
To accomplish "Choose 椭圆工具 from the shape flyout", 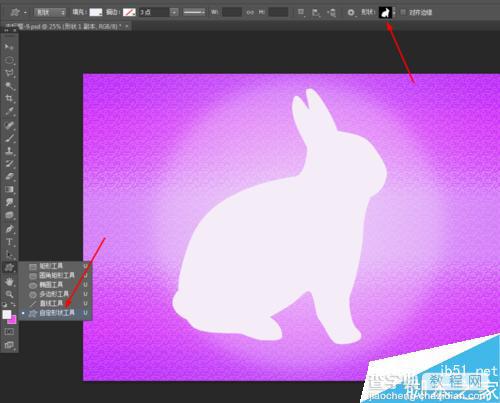I will 55,285.
